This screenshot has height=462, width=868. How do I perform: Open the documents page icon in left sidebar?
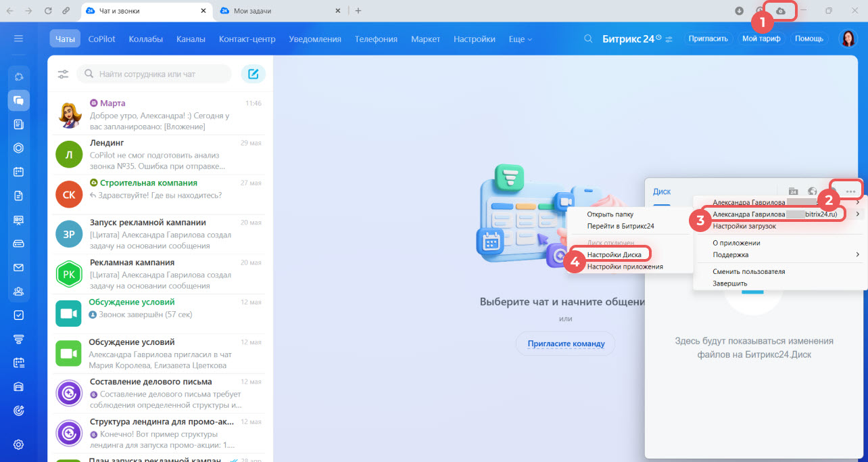[x=19, y=195]
